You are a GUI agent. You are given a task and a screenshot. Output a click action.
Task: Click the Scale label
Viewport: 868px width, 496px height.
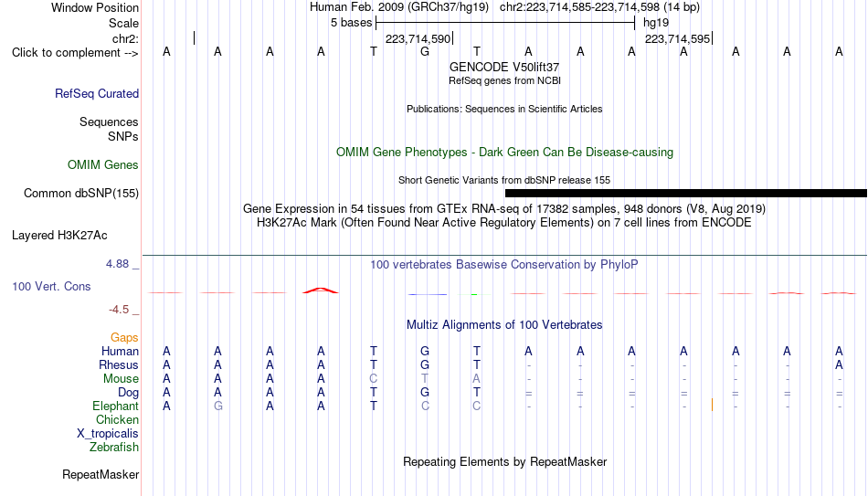[x=123, y=23]
